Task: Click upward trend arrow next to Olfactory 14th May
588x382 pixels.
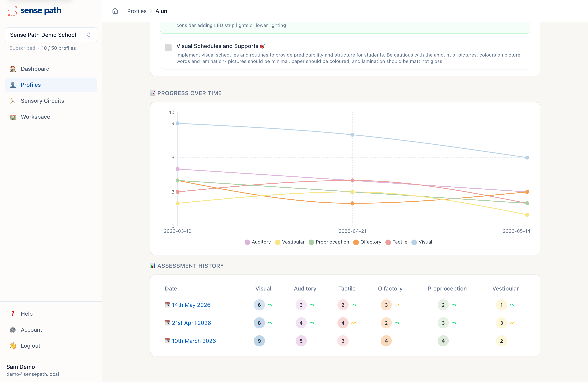Action: [397, 305]
